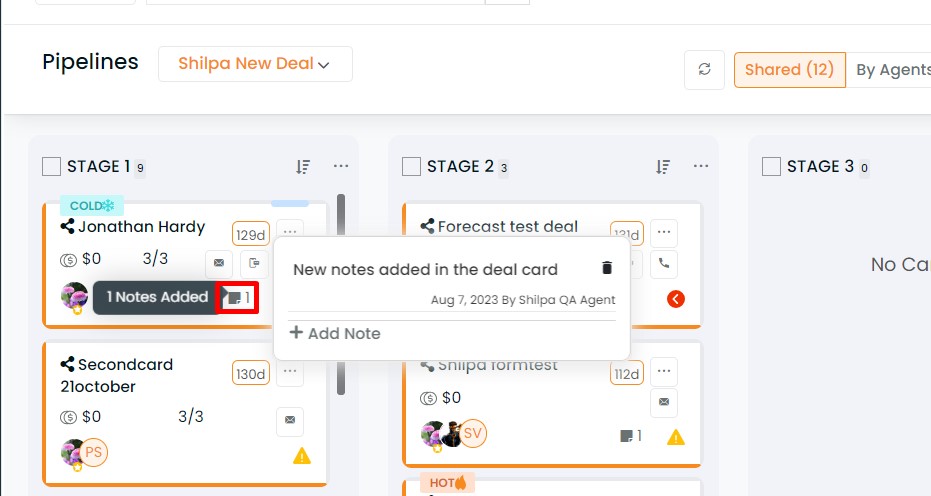Click the move-card icon on Jonathan Hardy card
Viewport: 931px width, 496px height.
tap(254, 263)
